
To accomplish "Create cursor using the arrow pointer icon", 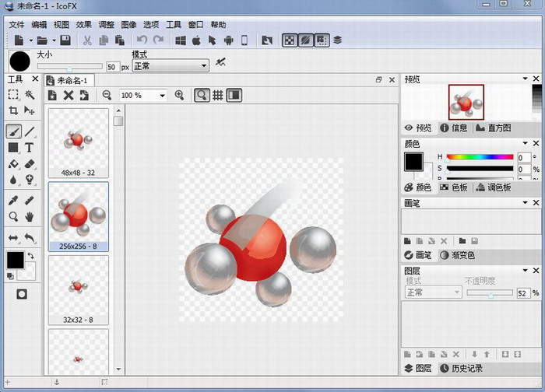I will click(212, 40).
